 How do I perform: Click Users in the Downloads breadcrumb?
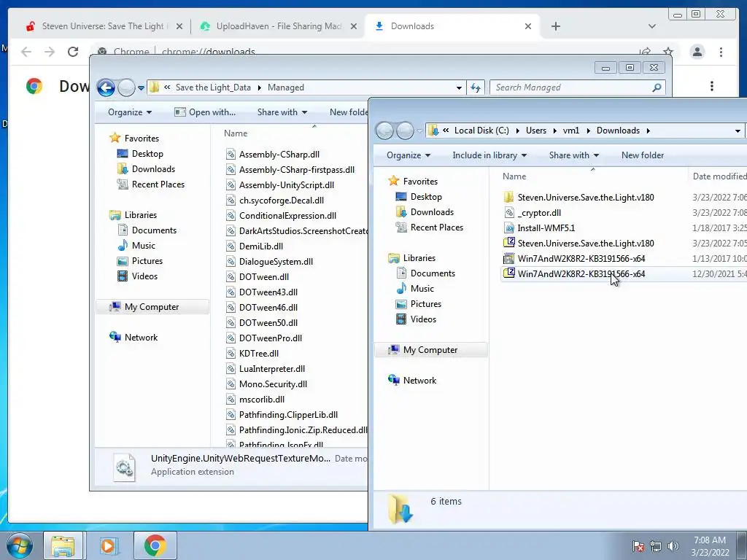pyautogui.click(x=536, y=131)
